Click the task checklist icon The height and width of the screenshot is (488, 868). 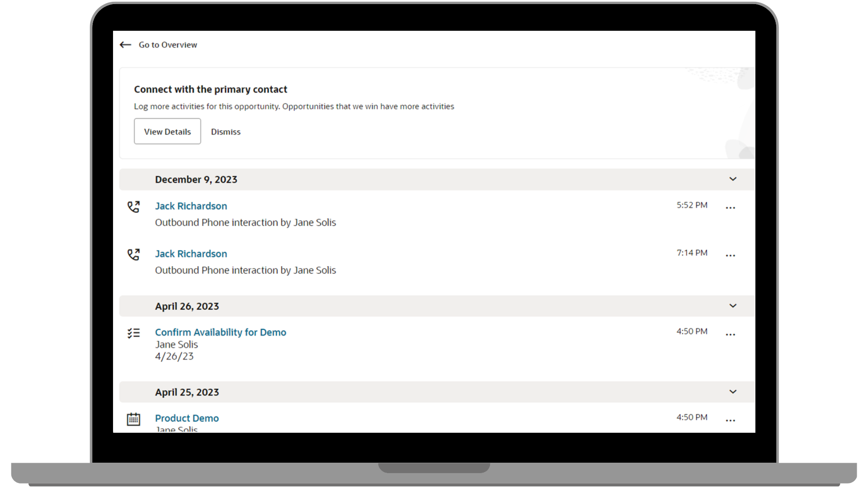pyautogui.click(x=133, y=333)
